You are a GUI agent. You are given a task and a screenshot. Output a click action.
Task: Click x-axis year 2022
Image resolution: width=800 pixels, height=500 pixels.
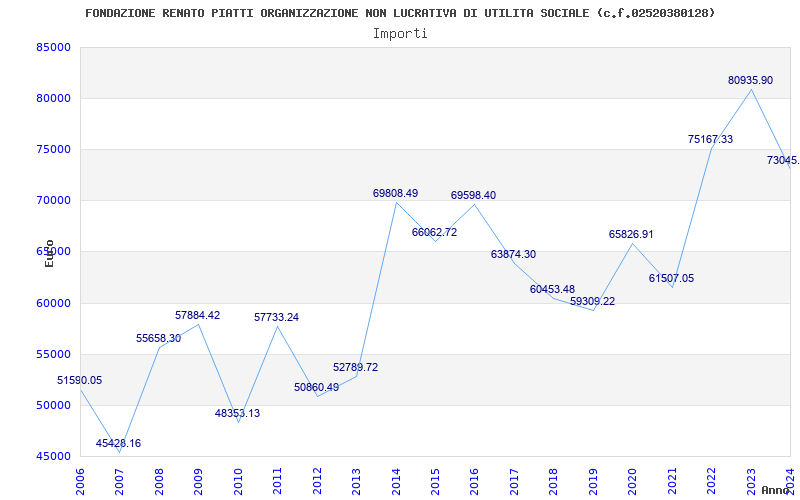[712, 481]
